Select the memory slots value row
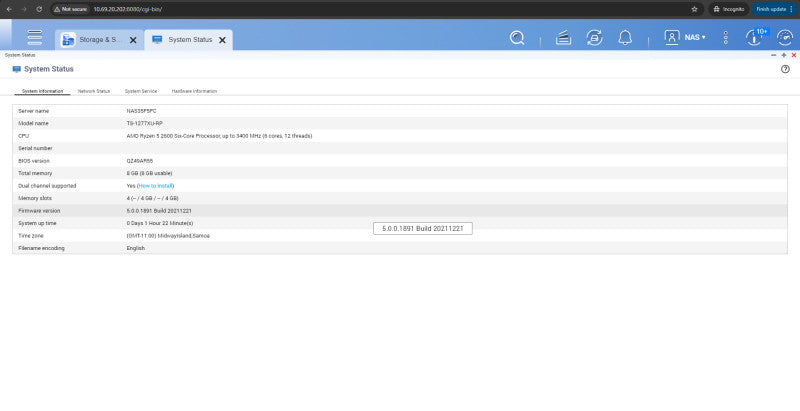The height and width of the screenshot is (411, 800). click(x=153, y=198)
